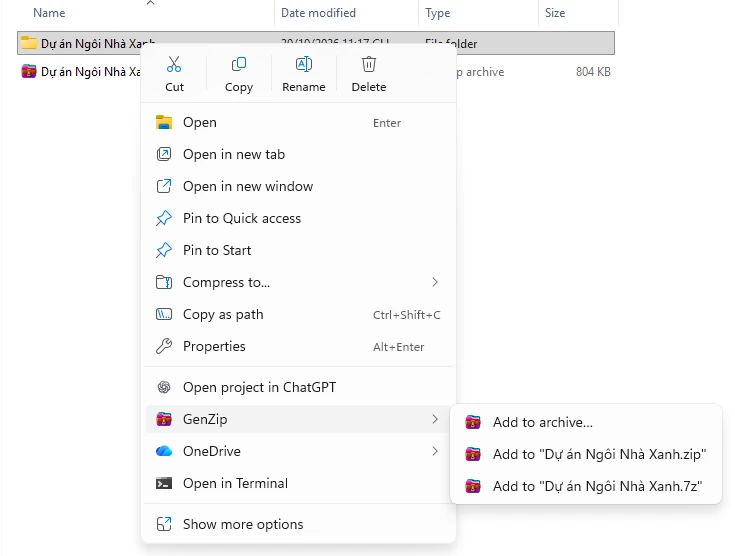
Task: Choose Open in Terminal
Action: pos(299,483)
